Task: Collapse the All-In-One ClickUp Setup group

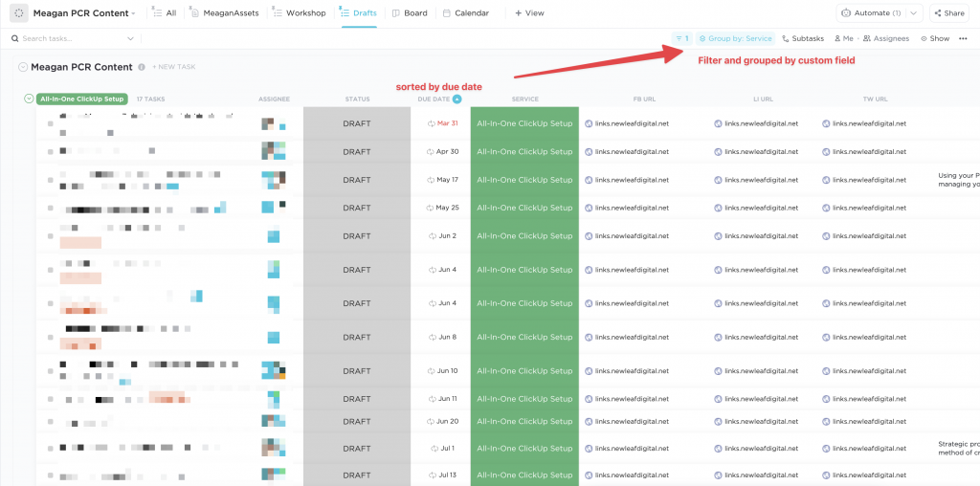Action: 28,99
